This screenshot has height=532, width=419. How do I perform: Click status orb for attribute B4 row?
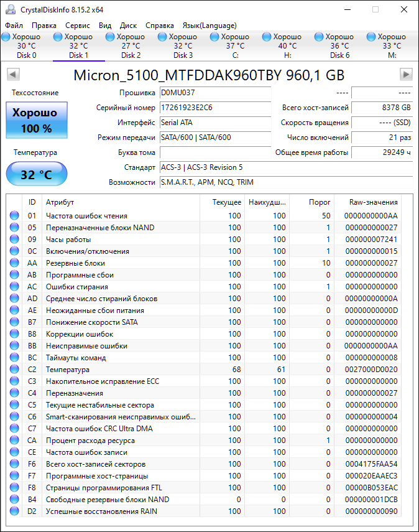tap(14, 499)
